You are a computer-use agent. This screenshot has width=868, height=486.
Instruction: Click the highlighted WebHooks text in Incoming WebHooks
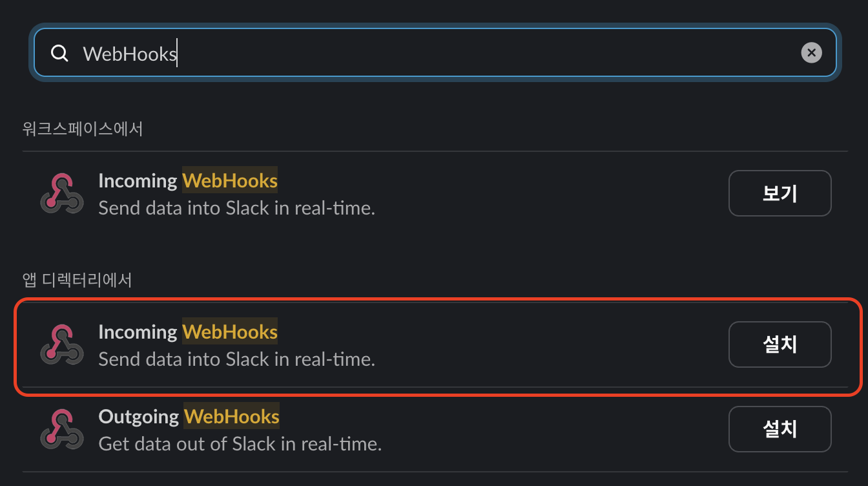(230, 181)
